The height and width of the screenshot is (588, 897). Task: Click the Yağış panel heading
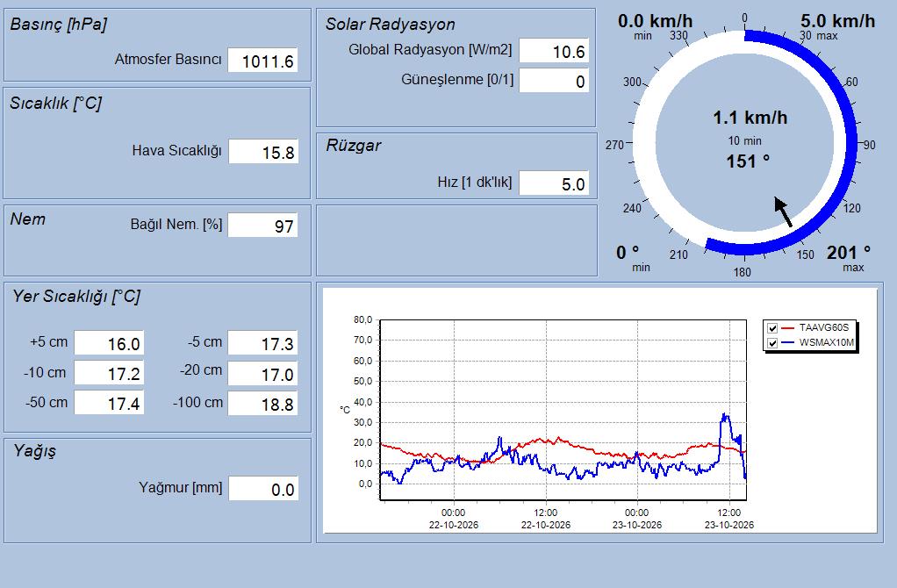[x=35, y=451]
